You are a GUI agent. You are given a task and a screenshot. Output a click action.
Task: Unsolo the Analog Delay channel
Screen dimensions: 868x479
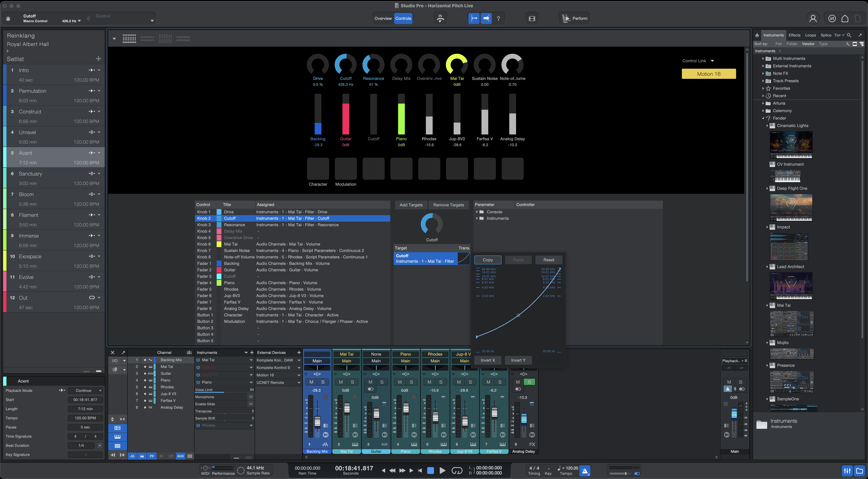529,382
